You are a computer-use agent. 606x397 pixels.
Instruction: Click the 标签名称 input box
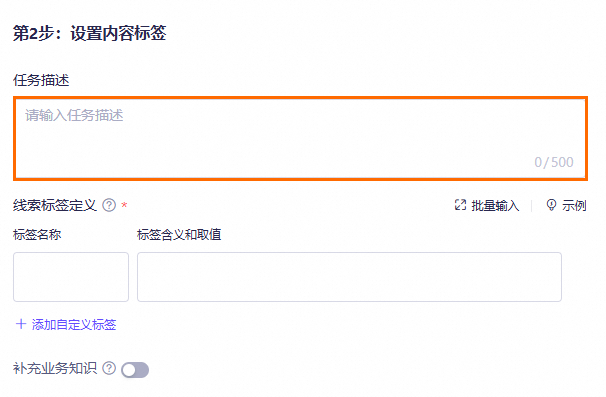coord(71,277)
